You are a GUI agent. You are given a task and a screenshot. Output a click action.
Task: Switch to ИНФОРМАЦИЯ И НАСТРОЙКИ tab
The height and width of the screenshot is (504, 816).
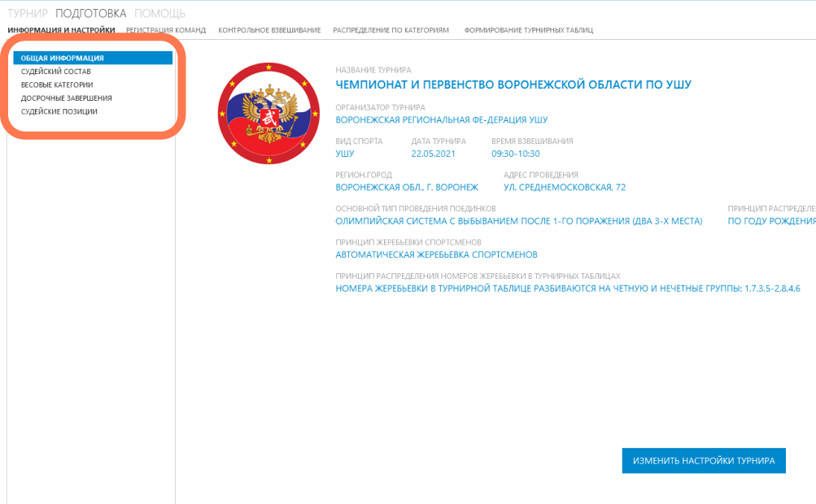coord(61,30)
